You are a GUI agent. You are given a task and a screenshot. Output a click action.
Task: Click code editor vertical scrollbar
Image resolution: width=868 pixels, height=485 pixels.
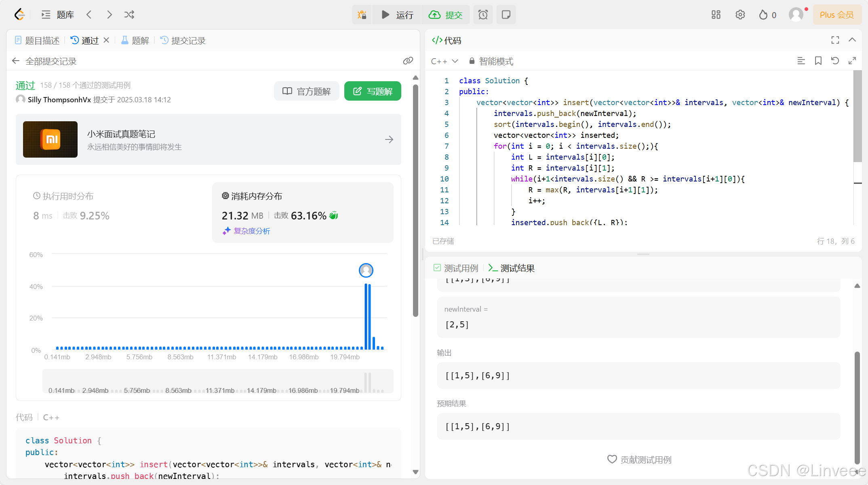pyautogui.click(x=857, y=116)
